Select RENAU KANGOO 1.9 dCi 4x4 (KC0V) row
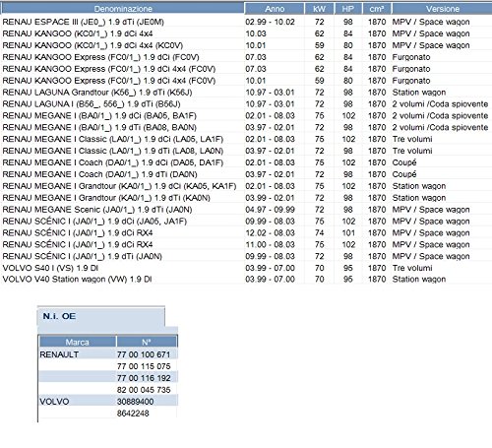The image size is (492, 448). click(246, 45)
